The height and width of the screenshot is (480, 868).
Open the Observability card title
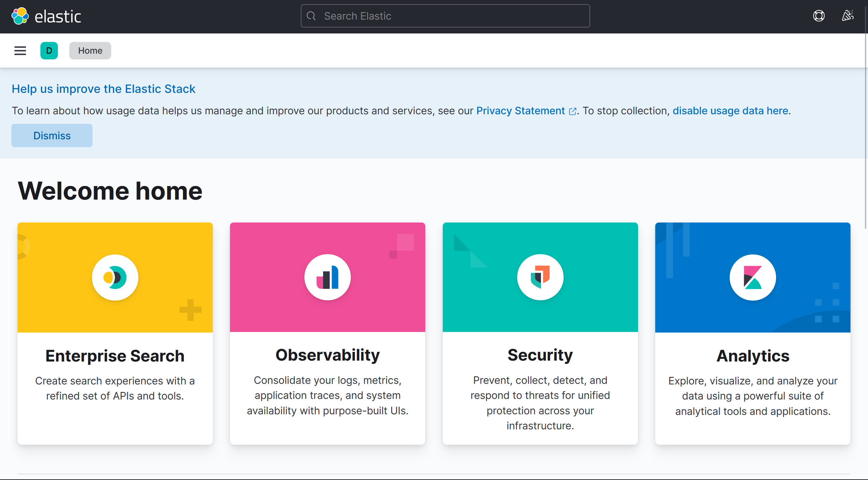click(327, 355)
